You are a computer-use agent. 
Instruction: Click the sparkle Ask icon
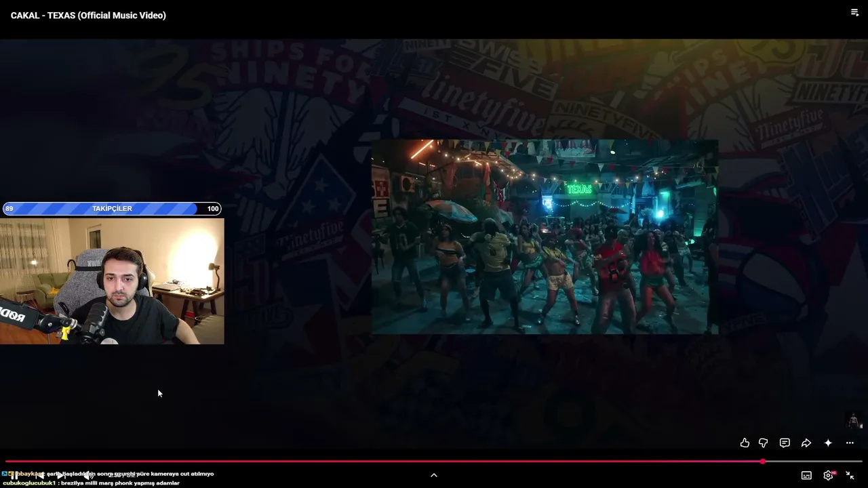coord(828,443)
